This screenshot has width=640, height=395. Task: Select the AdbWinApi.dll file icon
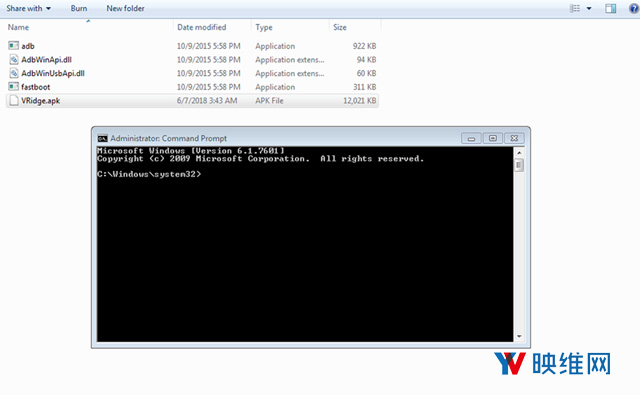coord(13,60)
